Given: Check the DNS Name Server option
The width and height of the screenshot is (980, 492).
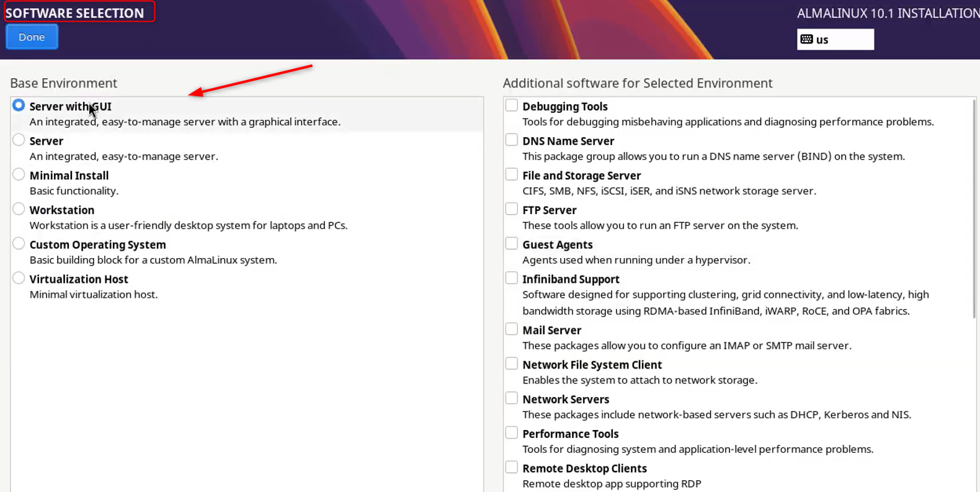Looking at the screenshot, I should 512,140.
